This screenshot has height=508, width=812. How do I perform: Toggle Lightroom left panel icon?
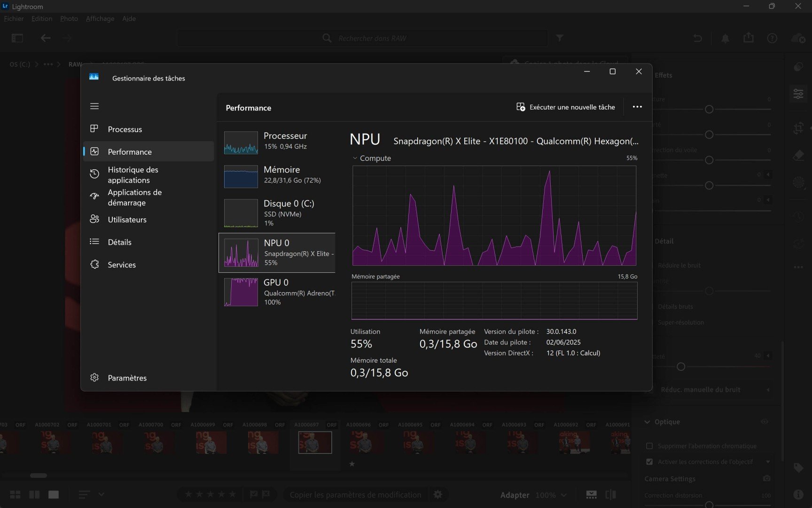click(17, 38)
